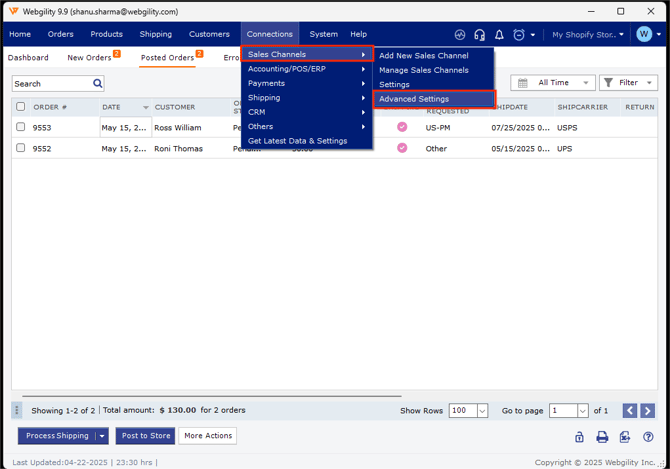Open support via headset icon
Screen dimensions: 670x469
pyautogui.click(x=479, y=35)
